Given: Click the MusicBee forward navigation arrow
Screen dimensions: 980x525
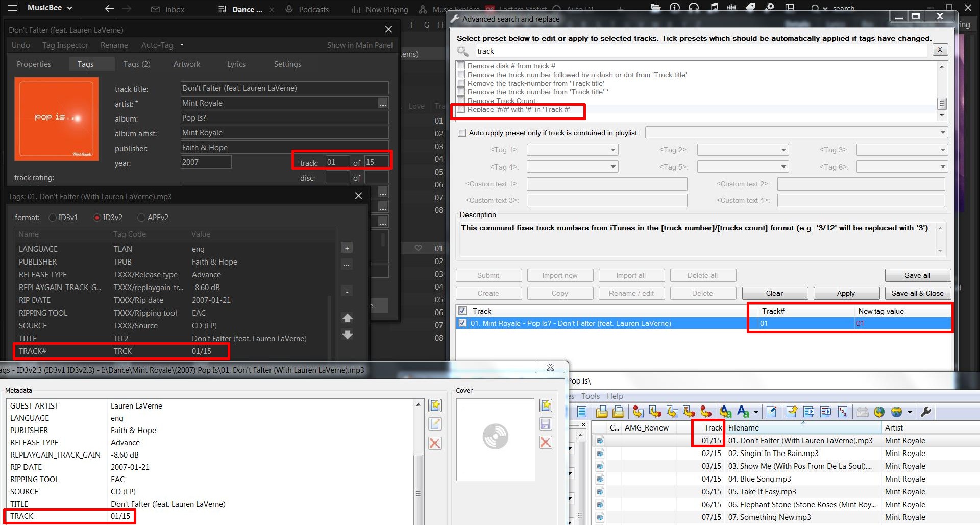Looking at the screenshot, I should tap(127, 8).
